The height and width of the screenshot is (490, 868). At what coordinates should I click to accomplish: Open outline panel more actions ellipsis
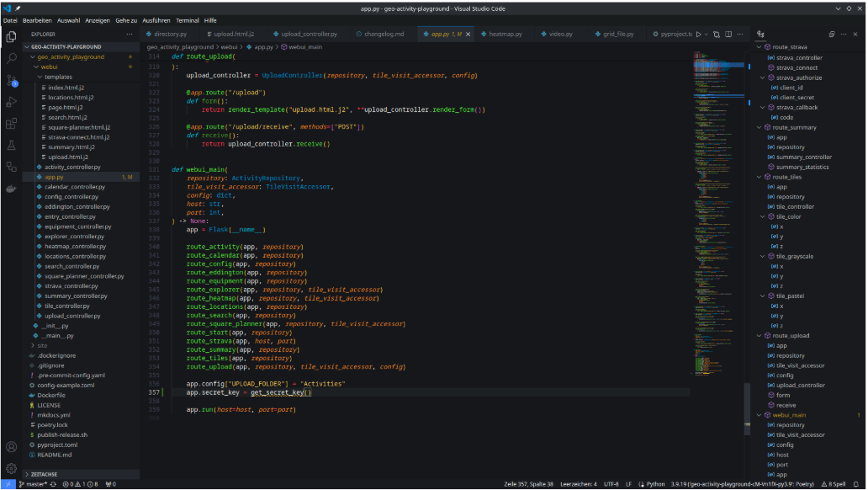click(x=844, y=35)
